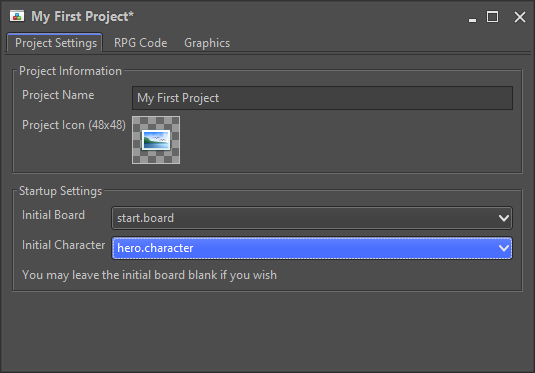Switch to the RPG Code tab
Viewport: 535px width, 373px height.
pos(141,43)
